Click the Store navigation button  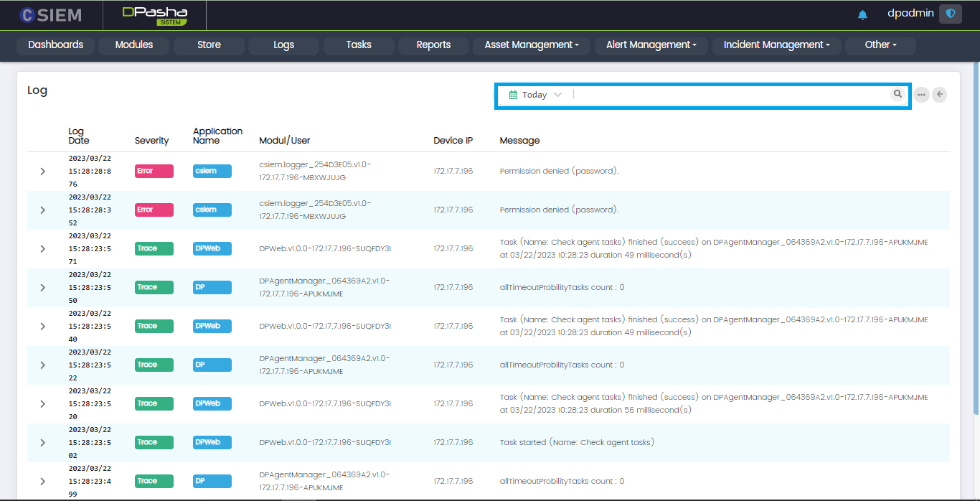209,45
